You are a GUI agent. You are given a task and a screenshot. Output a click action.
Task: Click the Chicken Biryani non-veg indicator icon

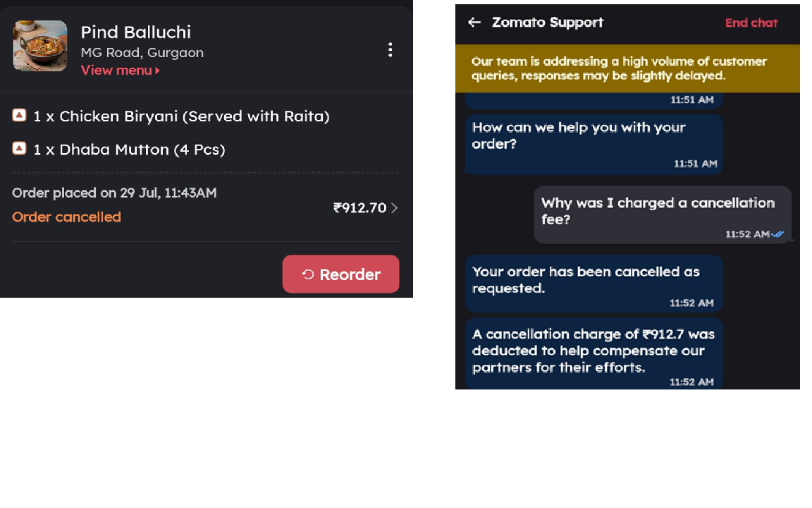click(x=20, y=115)
